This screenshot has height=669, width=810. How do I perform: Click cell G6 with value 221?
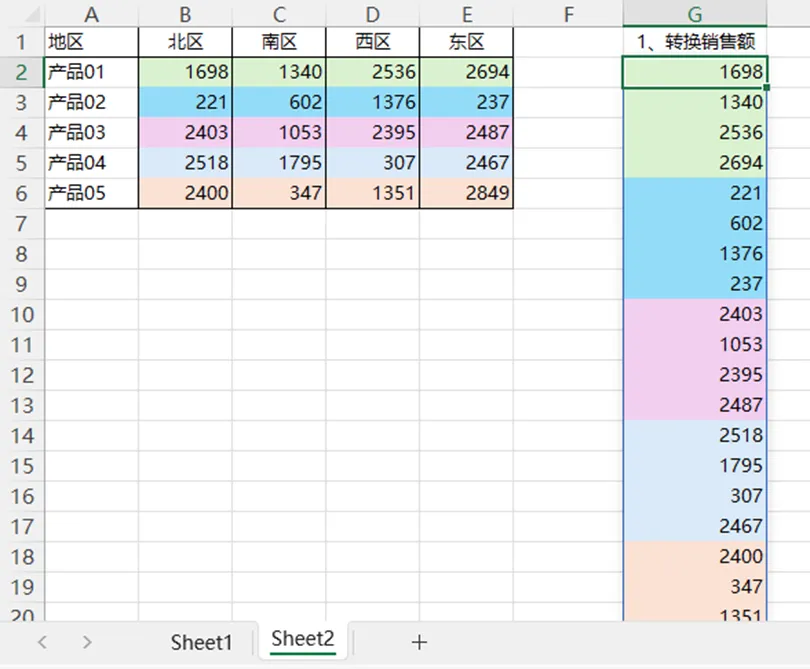coord(695,193)
